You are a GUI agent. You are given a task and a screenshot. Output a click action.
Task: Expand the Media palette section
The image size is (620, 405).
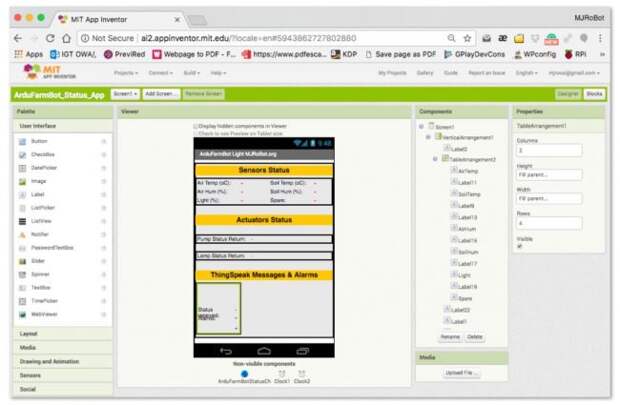point(63,348)
